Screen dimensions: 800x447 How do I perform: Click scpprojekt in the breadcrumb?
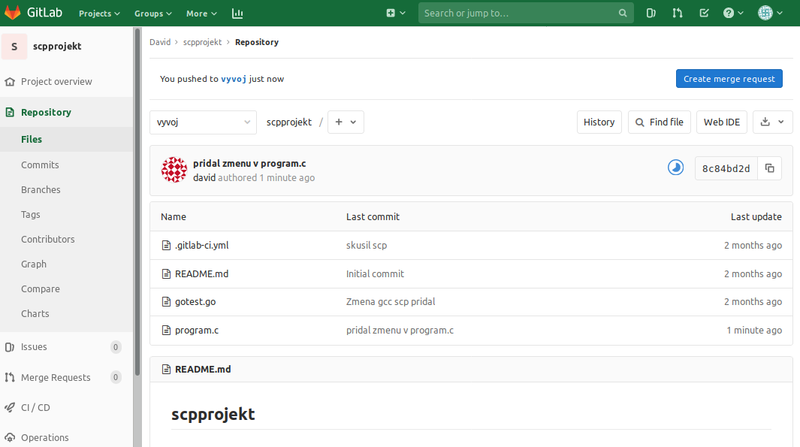click(x=202, y=42)
